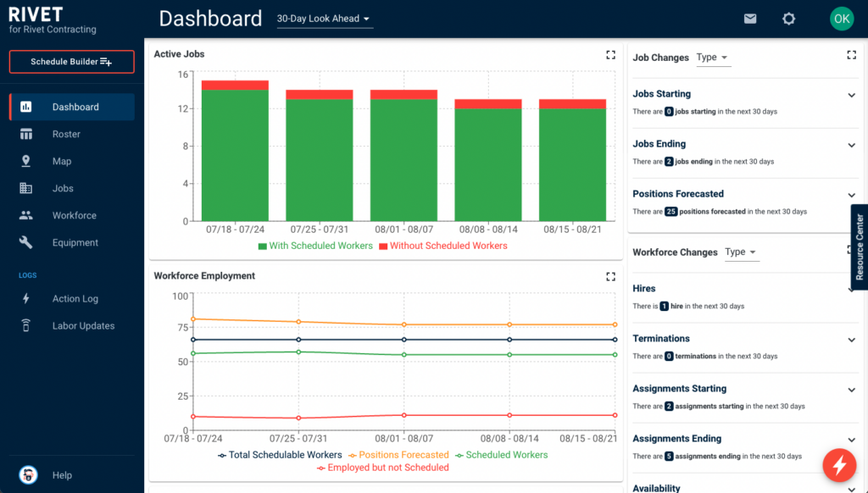This screenshot has width=868, height=493.
Task: Open Action Log from sidebar
Action: 72,298
